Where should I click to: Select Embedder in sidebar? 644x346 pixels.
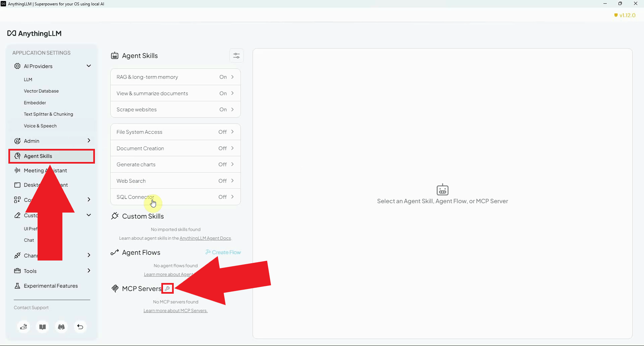[35, 103]
